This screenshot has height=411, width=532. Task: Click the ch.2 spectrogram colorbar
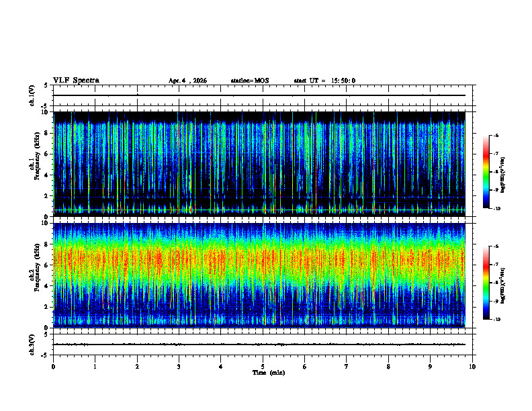(486, 283)
